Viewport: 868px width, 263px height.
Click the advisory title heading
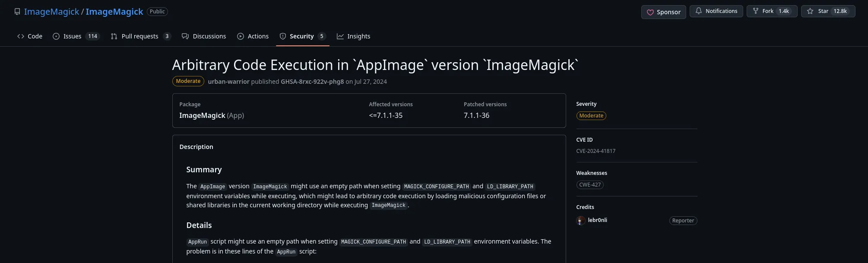tap(375, 65)
